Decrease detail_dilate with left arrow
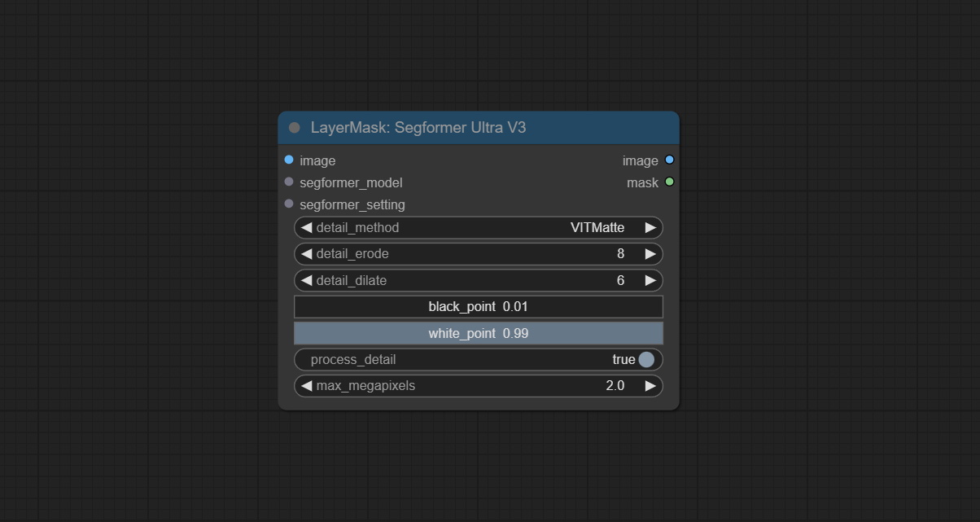Image resolution: width=980 pixels, height=522 pixels. tap(306, 280)
